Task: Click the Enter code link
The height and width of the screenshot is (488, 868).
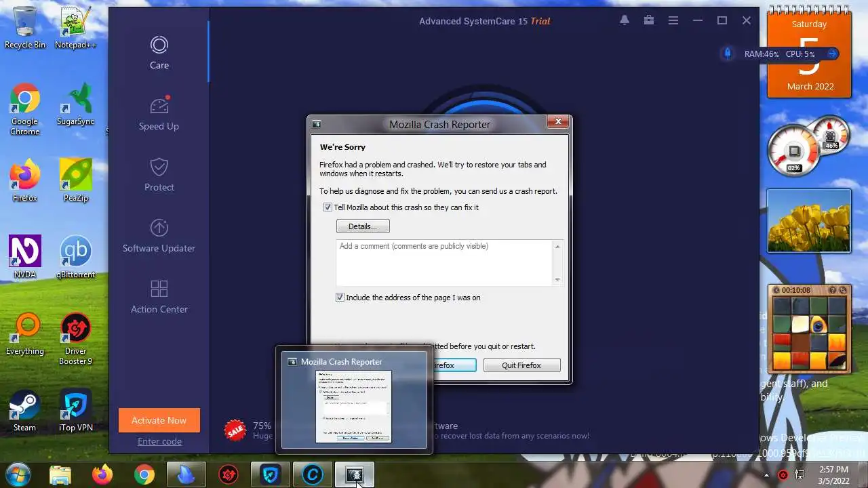Action: coord(159,441)
